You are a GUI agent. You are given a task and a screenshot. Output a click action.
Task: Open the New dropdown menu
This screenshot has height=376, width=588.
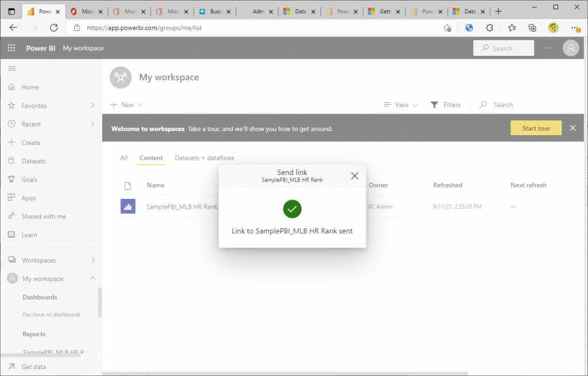point(127,105)
